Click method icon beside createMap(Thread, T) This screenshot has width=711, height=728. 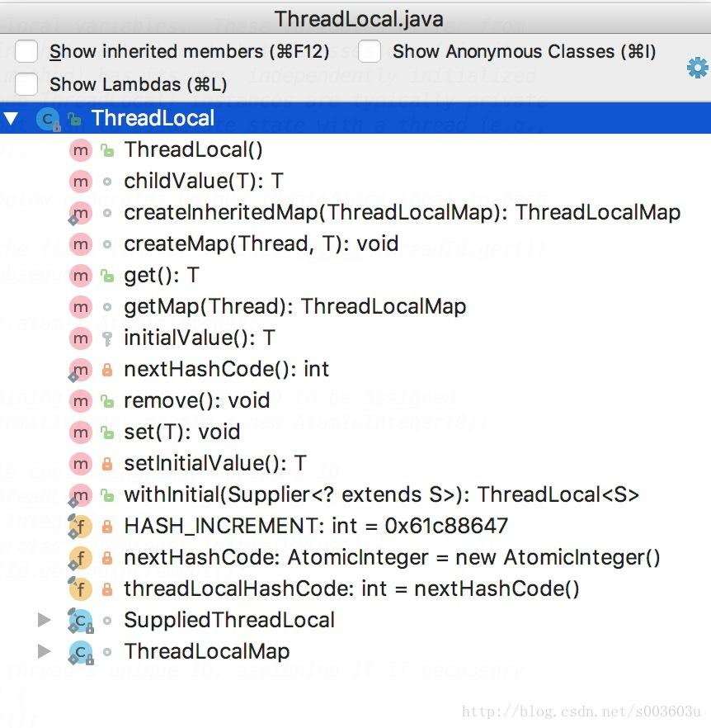click(81, 244)
